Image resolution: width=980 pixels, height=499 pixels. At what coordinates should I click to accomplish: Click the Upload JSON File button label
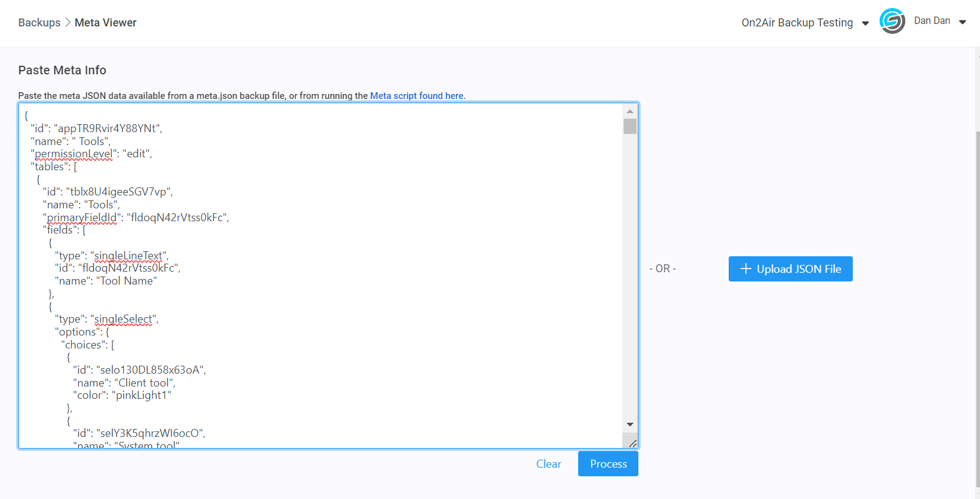pos(799,269)
